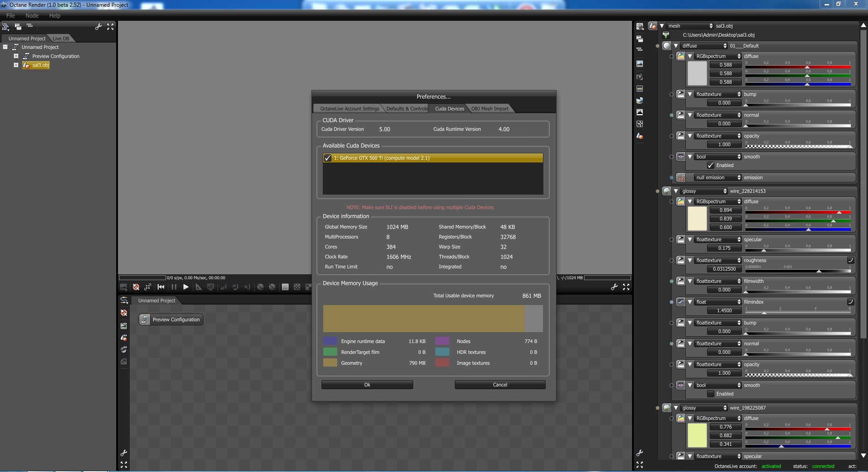Click Cancel in Preferences dialog
This screenshot has height=472, width=868.
500,385
